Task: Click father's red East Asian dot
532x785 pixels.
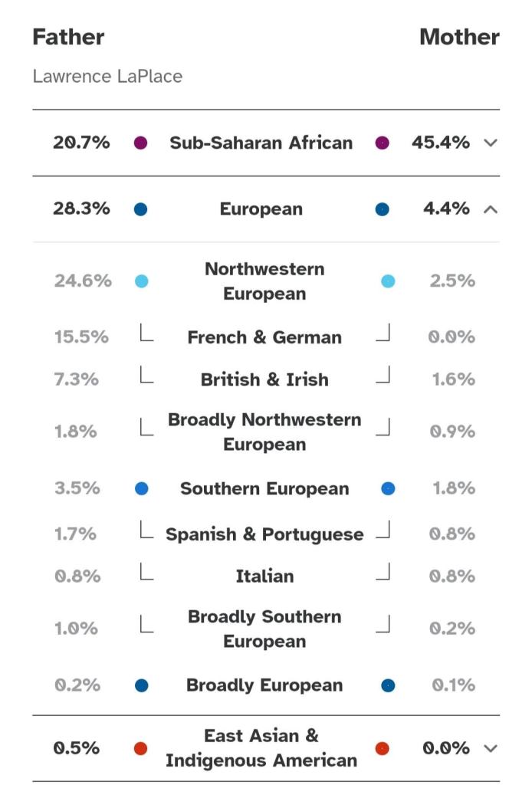Action: coord(140,748)
